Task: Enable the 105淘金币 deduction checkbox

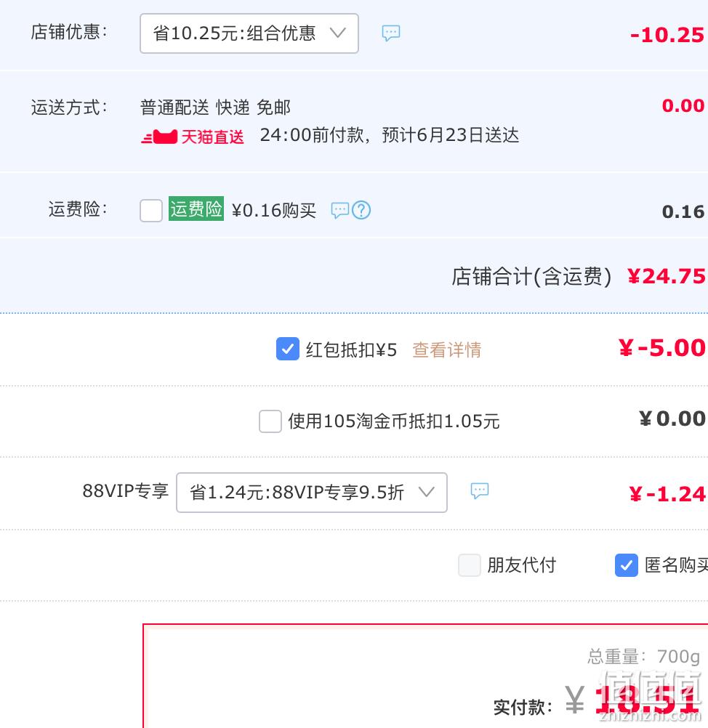Action: pos(270,421)
